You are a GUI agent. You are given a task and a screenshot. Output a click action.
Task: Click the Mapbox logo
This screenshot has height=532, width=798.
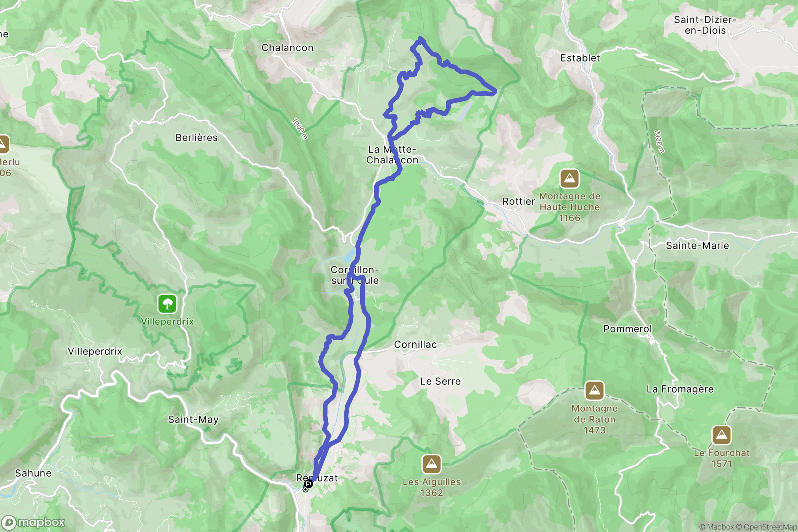click(33, 522)
